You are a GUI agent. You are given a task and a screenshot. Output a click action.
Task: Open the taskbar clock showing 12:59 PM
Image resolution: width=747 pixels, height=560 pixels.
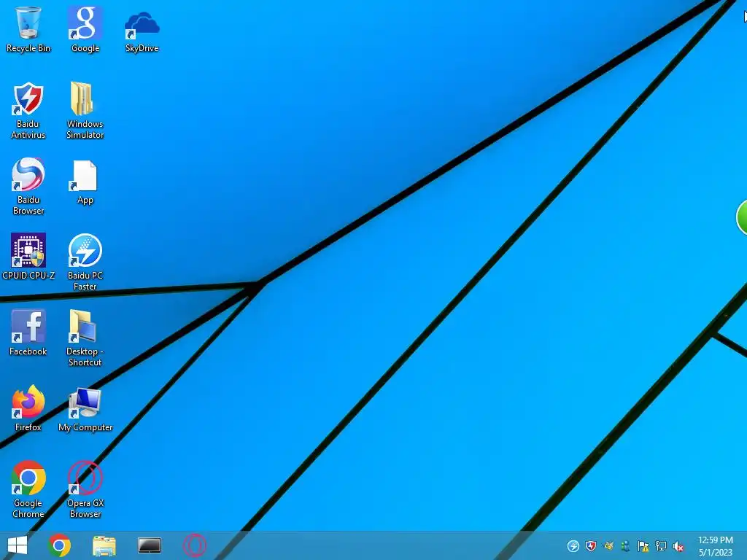tap(716, 546)
